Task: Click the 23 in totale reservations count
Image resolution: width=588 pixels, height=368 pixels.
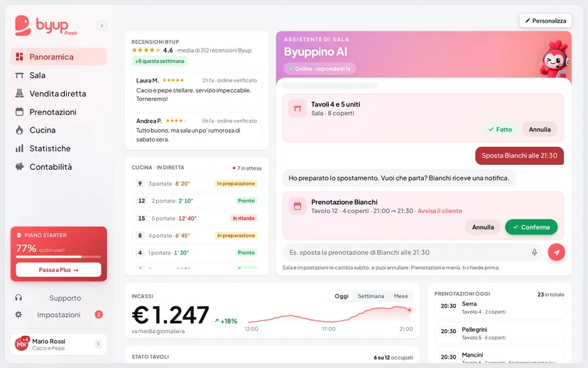Action: coord(550,295)
